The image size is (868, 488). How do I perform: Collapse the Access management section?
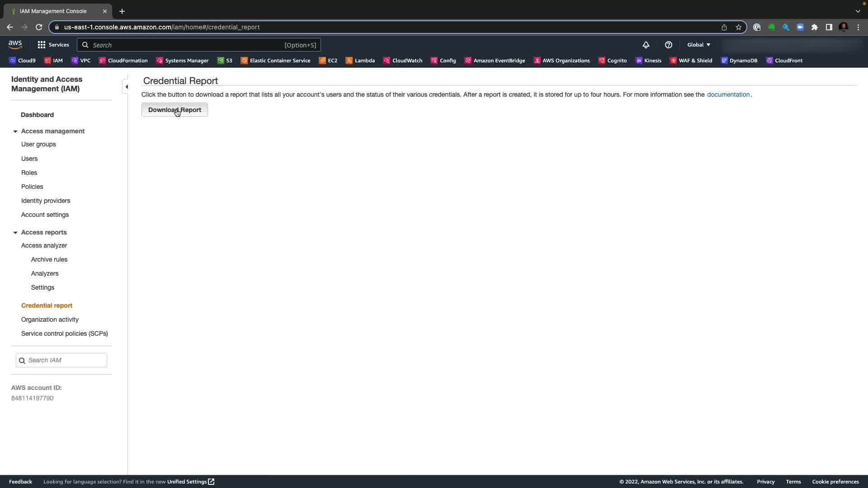coord(15,131)
